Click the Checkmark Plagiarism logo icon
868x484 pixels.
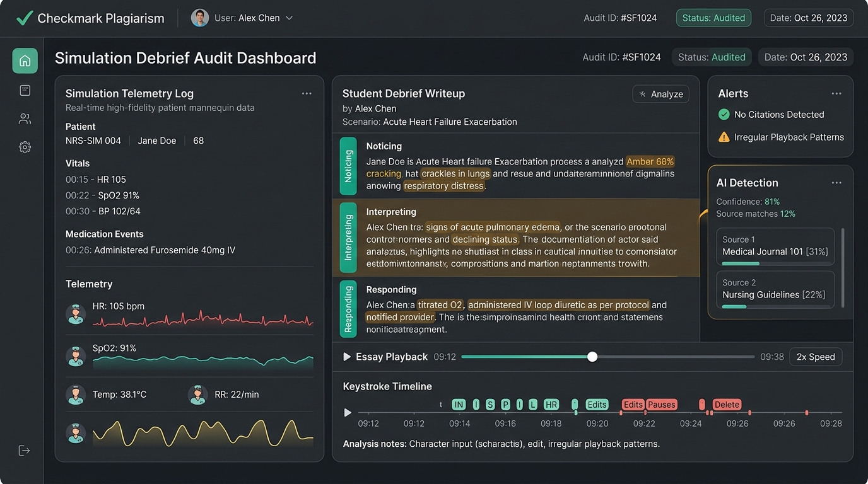click(x=24, y=18)
